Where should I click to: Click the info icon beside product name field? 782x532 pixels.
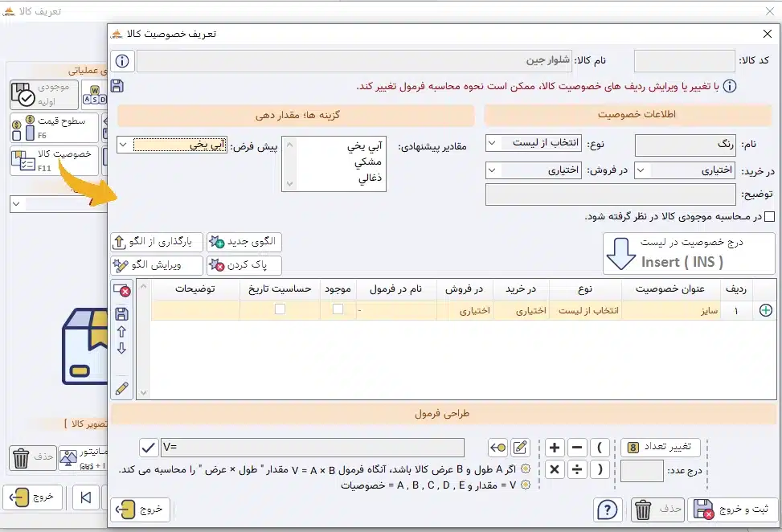click(122, 61)
